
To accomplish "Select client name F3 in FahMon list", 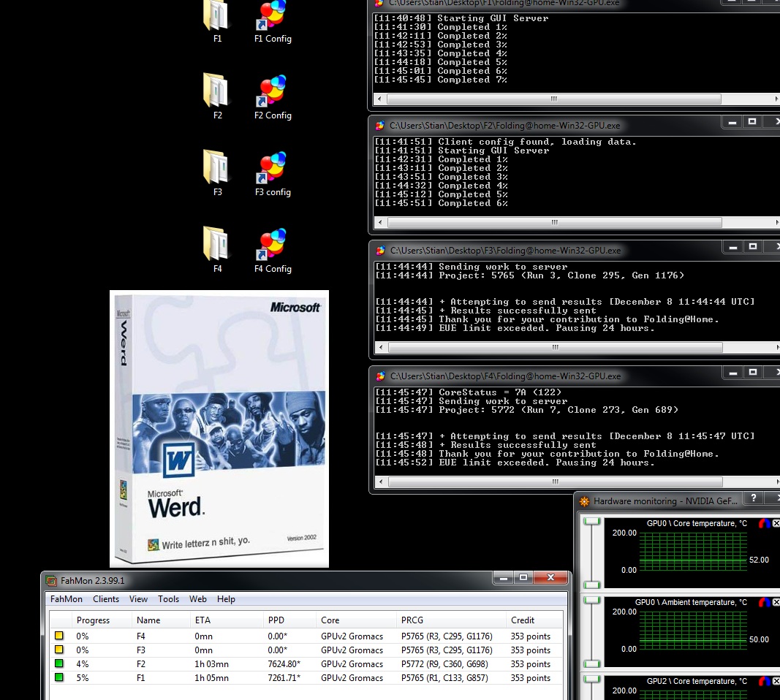I will 141,650.
